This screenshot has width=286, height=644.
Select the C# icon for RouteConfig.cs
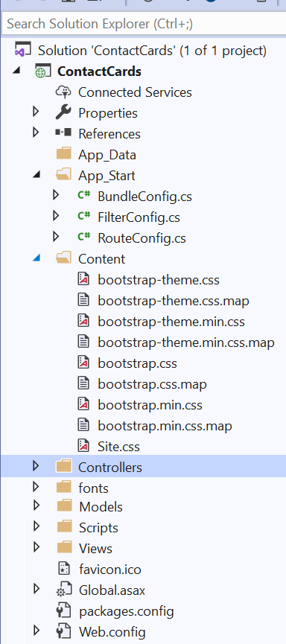coord(84,237)
